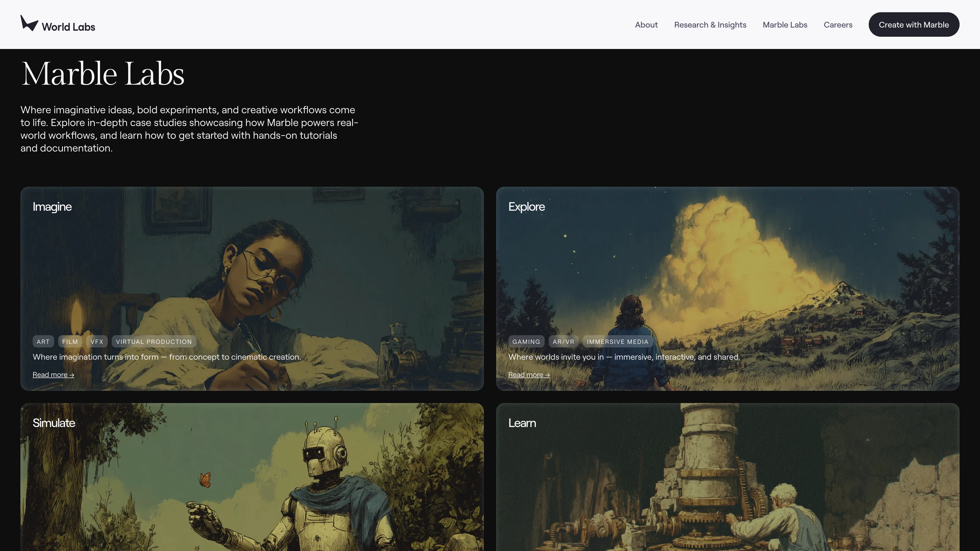Click the VIRTUAL PRODUCTION tag
This screenshot has height=551, width=980.
click(154, 342)
